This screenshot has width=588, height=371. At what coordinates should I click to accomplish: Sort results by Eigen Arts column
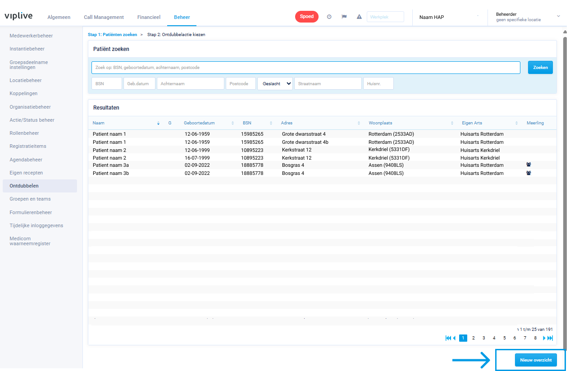click(x=516, y=123)
